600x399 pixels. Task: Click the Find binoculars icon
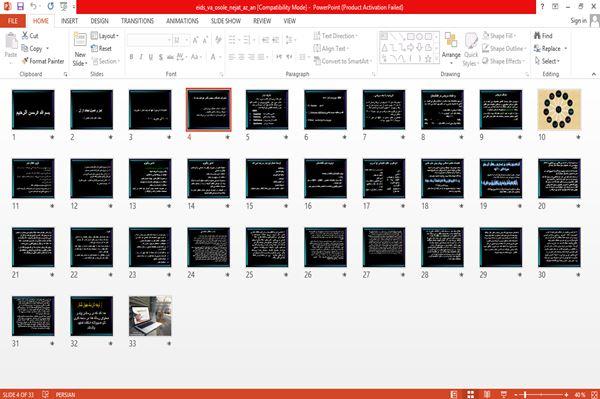tap(537, 36)
